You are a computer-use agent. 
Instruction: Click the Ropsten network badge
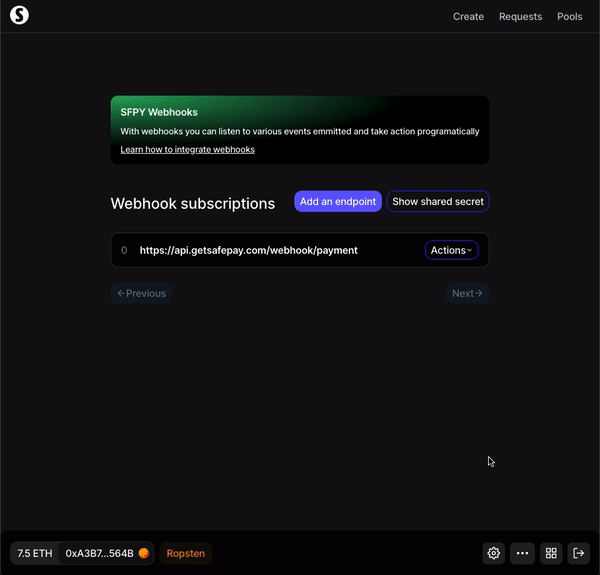click(x=186, y=553)
